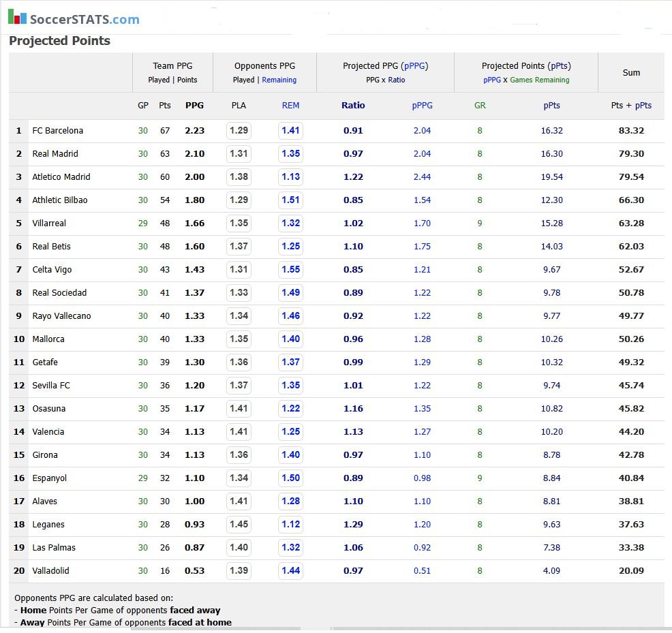
Task: Click the REM column header
Action: [x=290, y=106]
